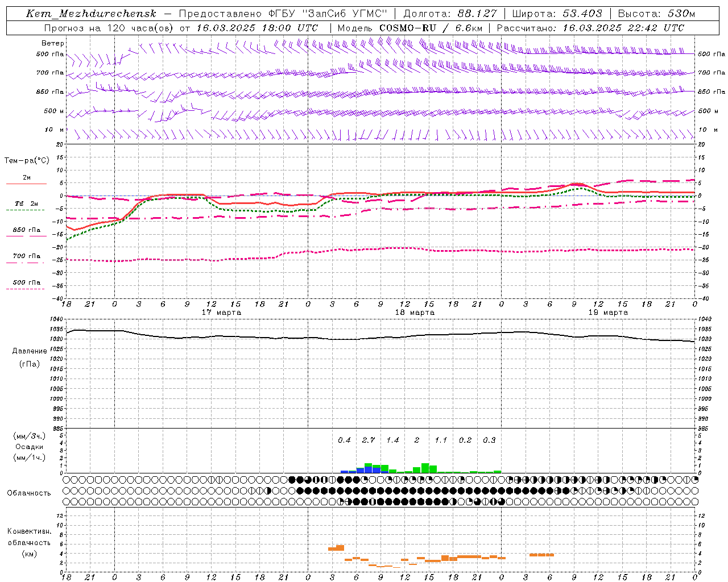728x582 pixels.
Task: Click the 'Давление' pressure panel label
Action: pos(30,351)
